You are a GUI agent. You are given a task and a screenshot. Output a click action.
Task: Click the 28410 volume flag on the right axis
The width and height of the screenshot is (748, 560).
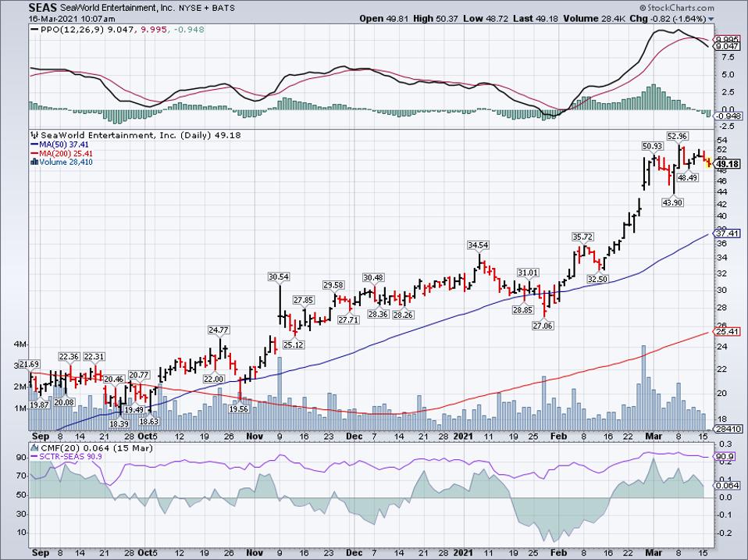pos(728,430)
